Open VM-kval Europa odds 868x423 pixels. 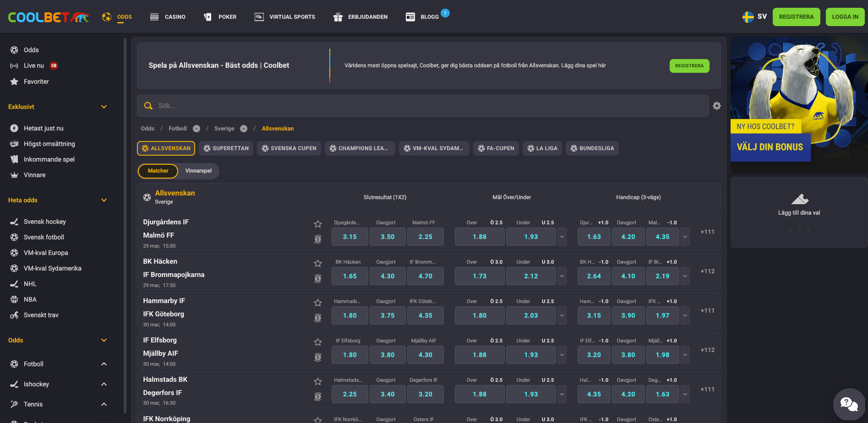[x=39, y=253]
